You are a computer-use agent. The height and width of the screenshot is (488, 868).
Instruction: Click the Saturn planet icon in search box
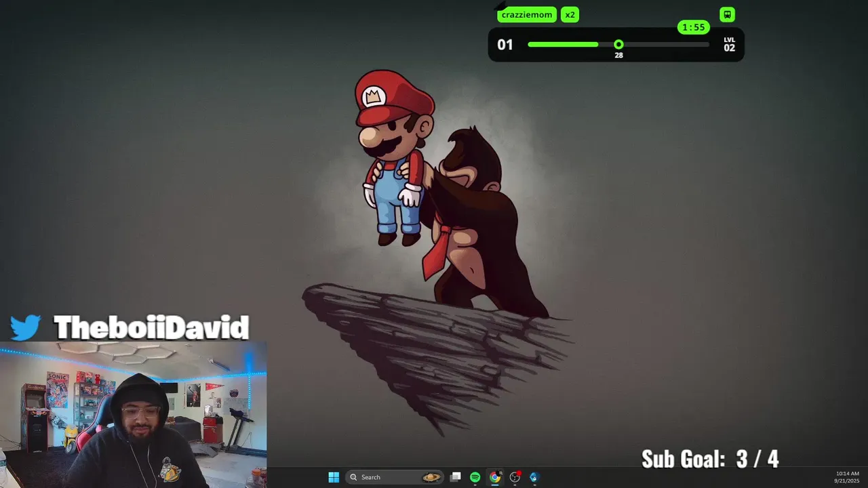(431, 477)
